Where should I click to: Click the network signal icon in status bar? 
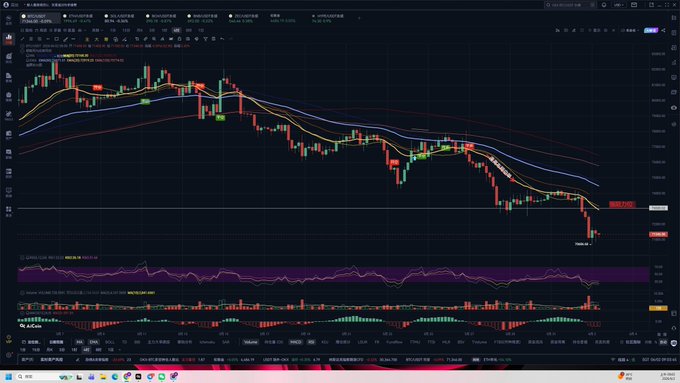coord(613,360)
